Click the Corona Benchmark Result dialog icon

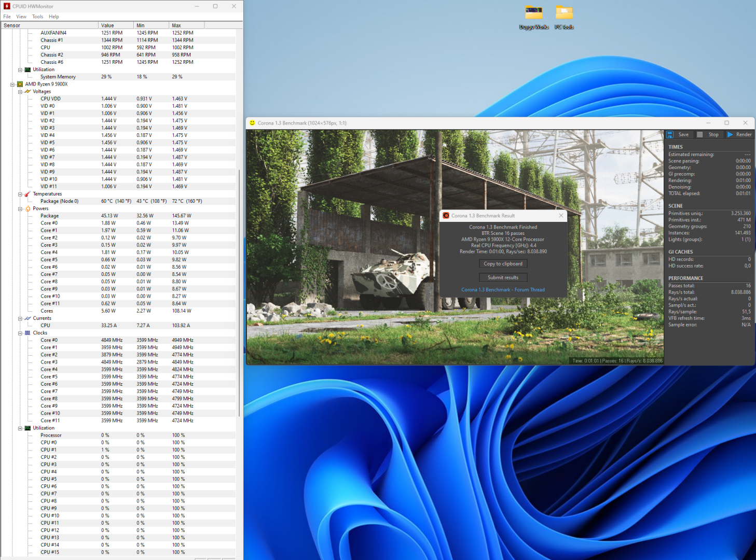(x=446, y=216)
